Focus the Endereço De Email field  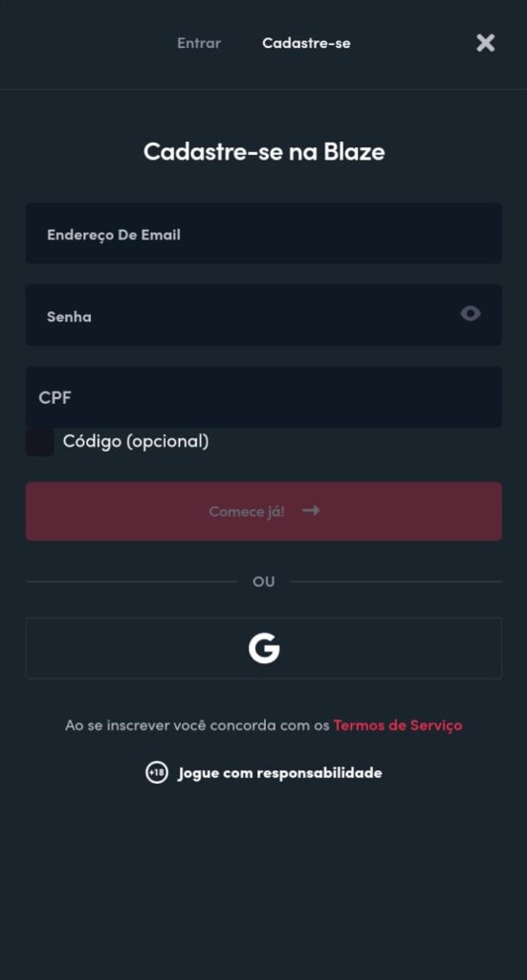264,234
